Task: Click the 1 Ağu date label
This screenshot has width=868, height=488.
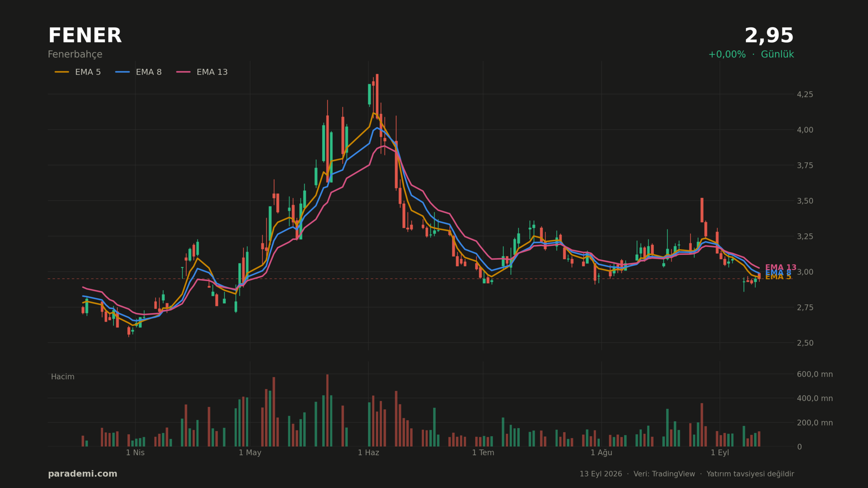Action: pyautogui.click(x=601, y=453)
